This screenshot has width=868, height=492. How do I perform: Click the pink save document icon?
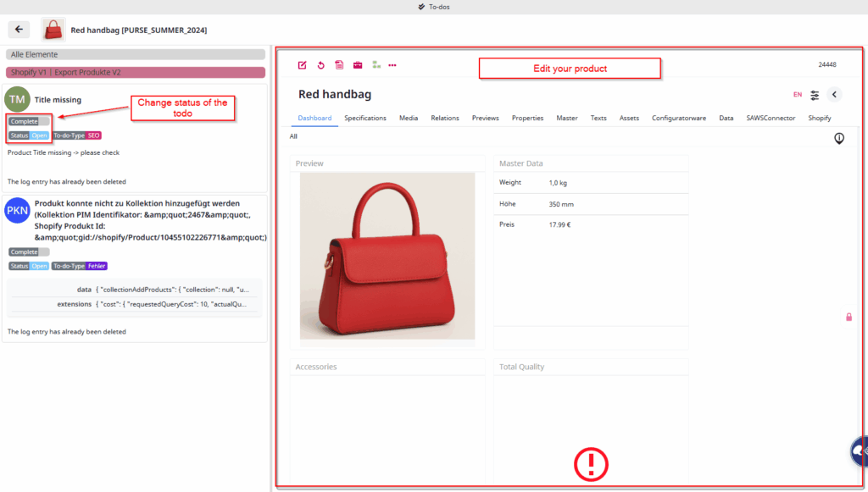point(339,65)
